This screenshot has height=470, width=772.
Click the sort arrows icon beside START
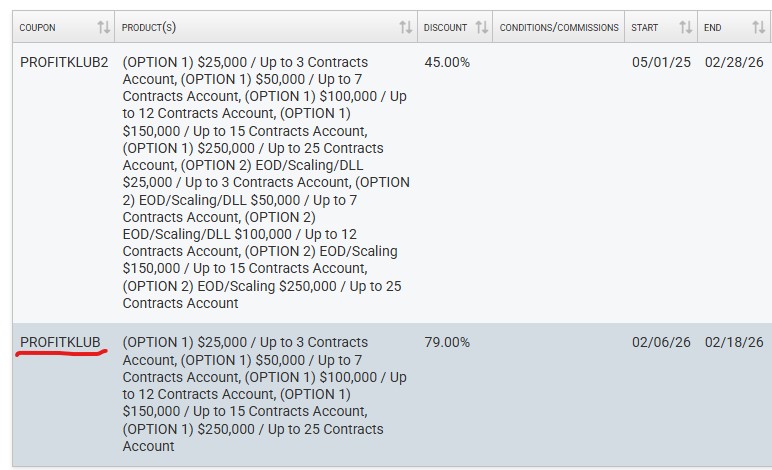(685, 28)
